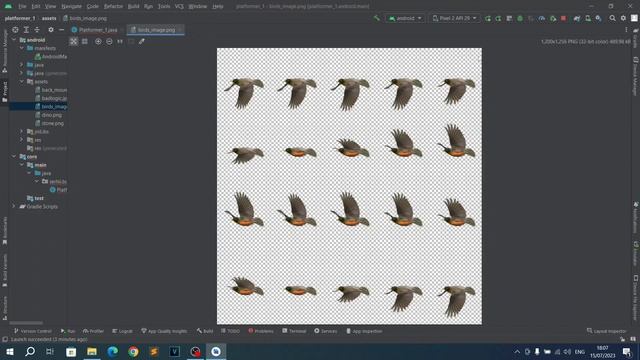Click the Search Everywhere magnifier icon

coord(612,18)
